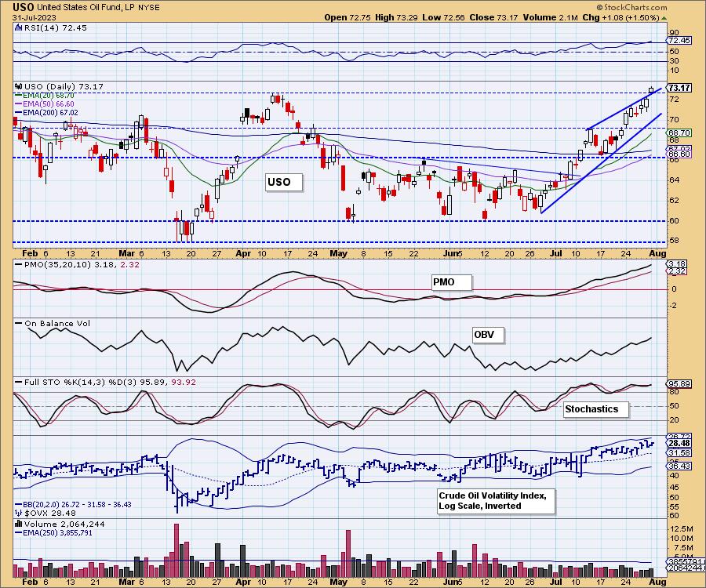Click the green up-arrow next to Chg
706x588 pixels.
[664, 18]
